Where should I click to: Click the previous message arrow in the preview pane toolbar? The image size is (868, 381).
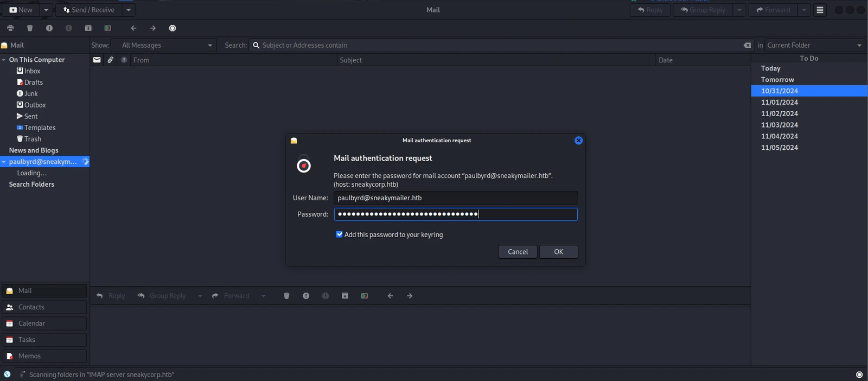[390, 296]
